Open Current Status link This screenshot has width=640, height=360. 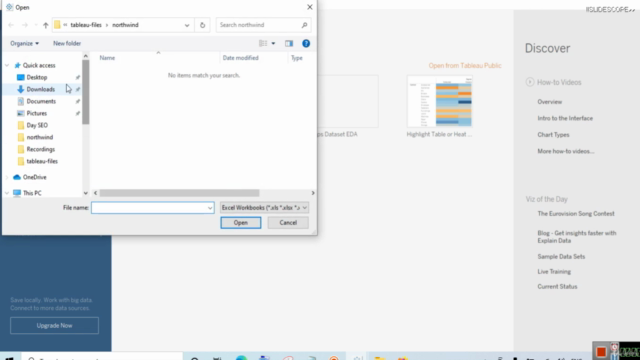(557, 287)
